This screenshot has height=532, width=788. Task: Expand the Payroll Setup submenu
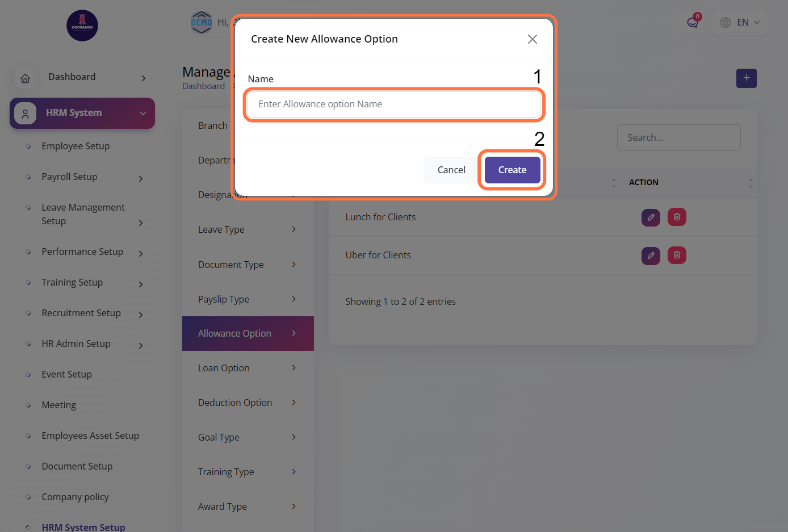coord(141,179)
